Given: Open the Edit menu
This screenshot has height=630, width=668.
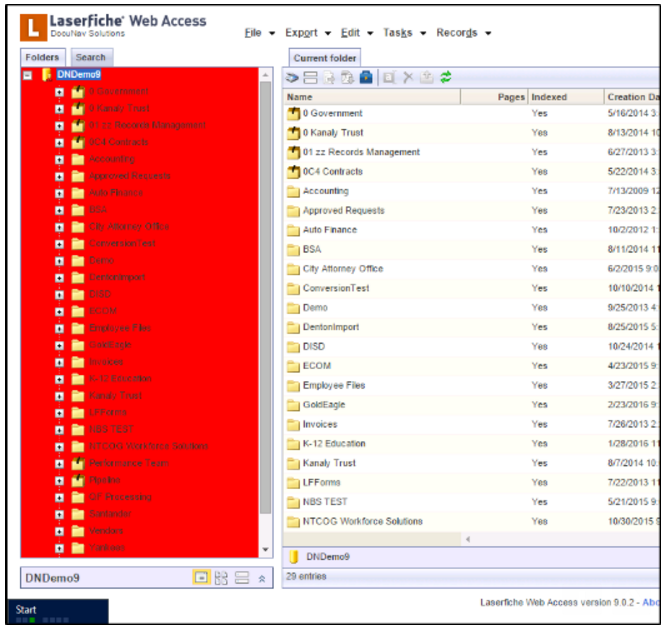Looking at the screenshot, I should pyautogui.click(x=357, y=33).
